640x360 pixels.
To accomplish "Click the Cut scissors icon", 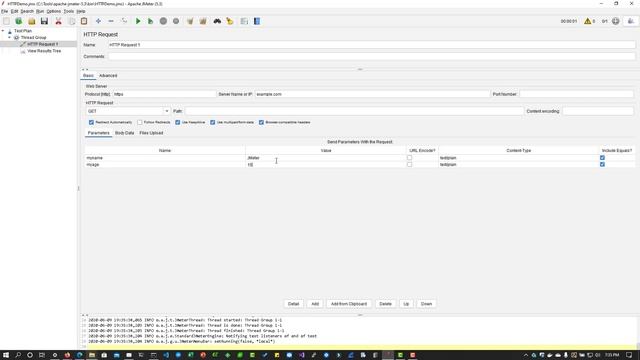I will click(x=58, y=21).
